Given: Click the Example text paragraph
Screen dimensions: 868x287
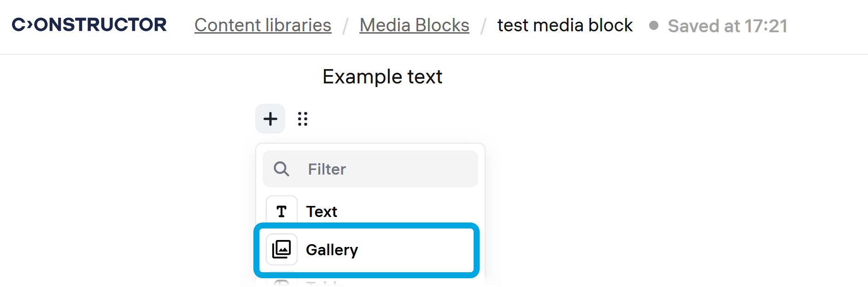Looking at the screenshot, I should (x=382, y=76).
